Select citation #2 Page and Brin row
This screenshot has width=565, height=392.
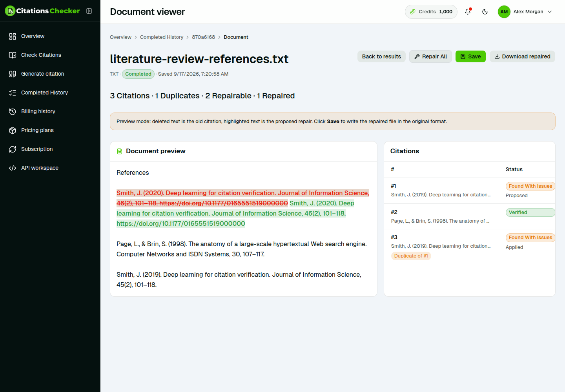[x=469, y=216]
